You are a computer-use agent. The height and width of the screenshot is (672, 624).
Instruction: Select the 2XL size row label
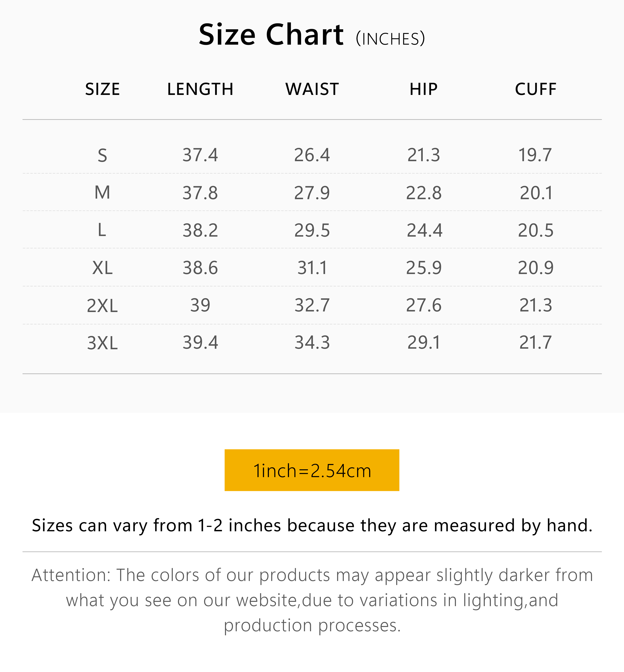click(x=102, y=306)
